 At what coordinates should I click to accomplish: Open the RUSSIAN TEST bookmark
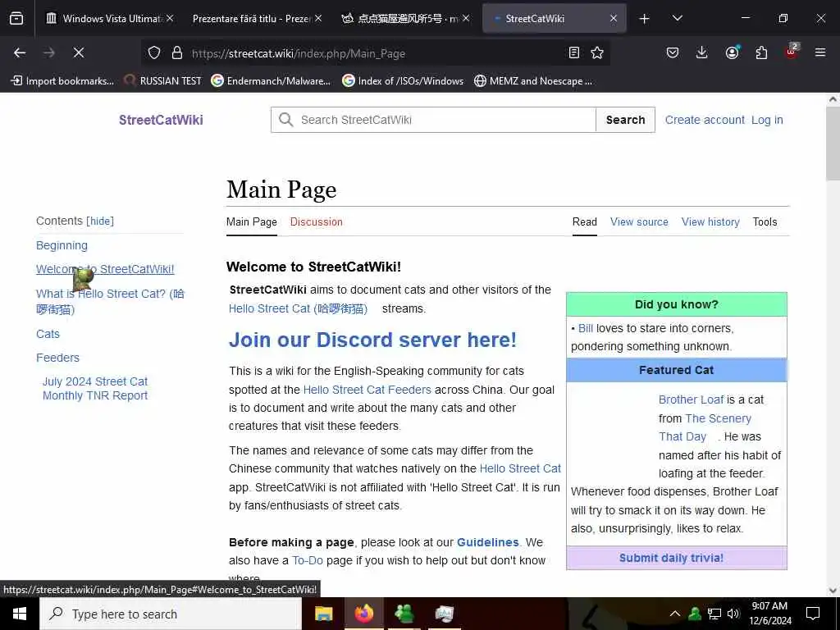point(162,81)
